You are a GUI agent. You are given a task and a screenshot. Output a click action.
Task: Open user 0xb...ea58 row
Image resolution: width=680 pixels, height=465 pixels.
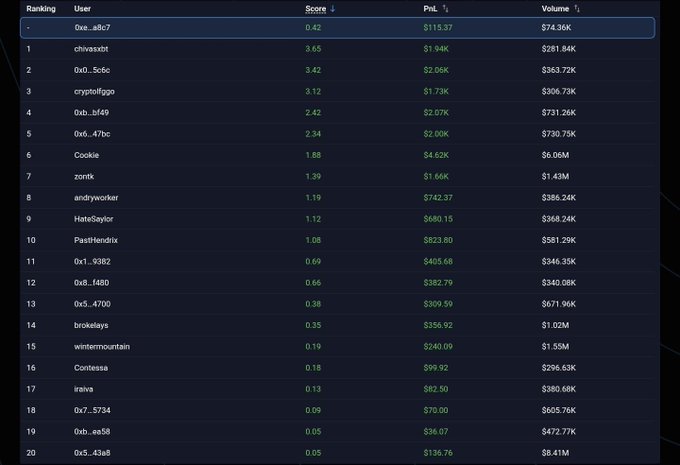pyautogui.click(x=337, y=432)
